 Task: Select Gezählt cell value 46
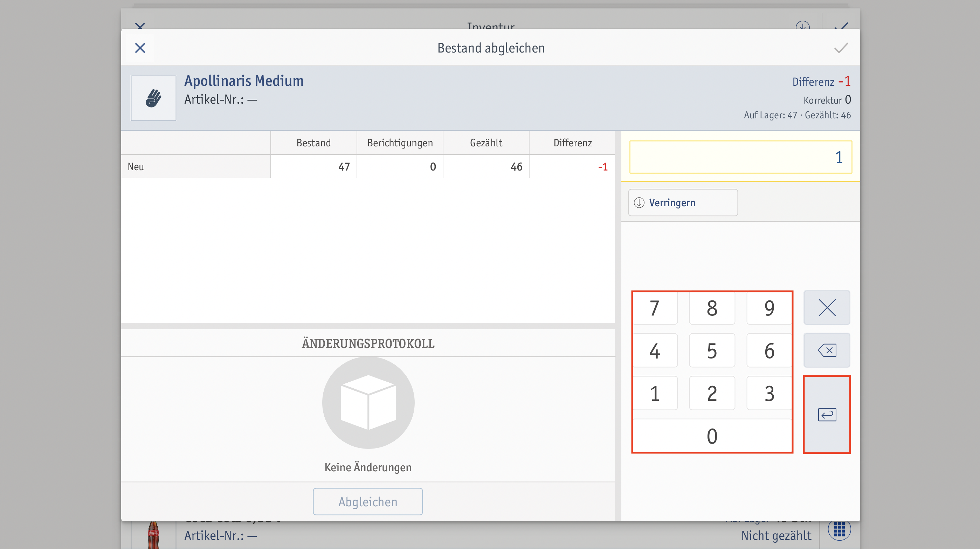(486, 167)
